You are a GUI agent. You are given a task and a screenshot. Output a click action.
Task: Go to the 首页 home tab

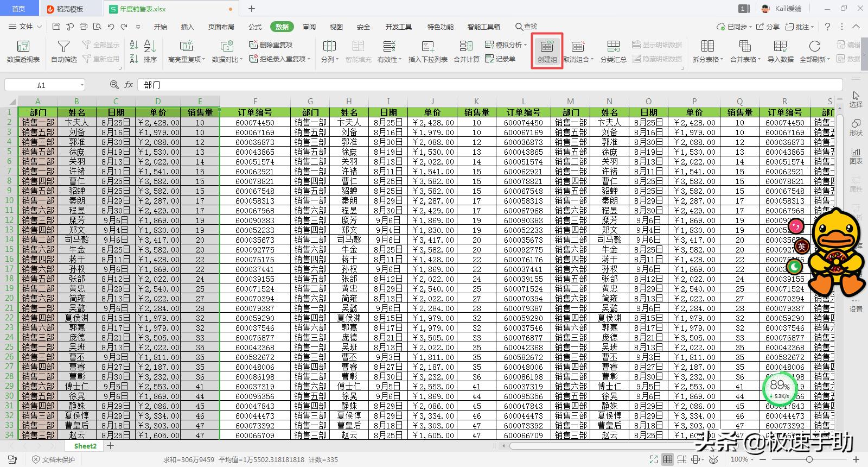click(x=18, y=9)
